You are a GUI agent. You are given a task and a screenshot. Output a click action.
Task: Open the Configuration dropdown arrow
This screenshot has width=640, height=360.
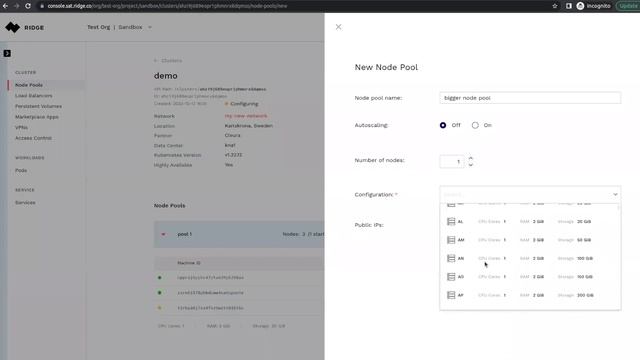615,194
